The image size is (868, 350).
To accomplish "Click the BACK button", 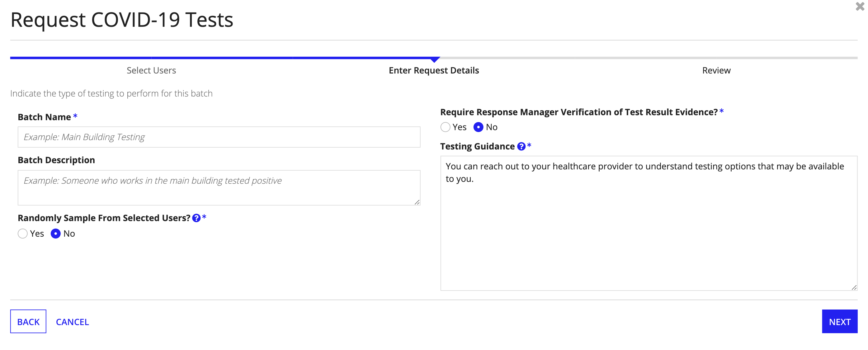I will click(28, 321).
